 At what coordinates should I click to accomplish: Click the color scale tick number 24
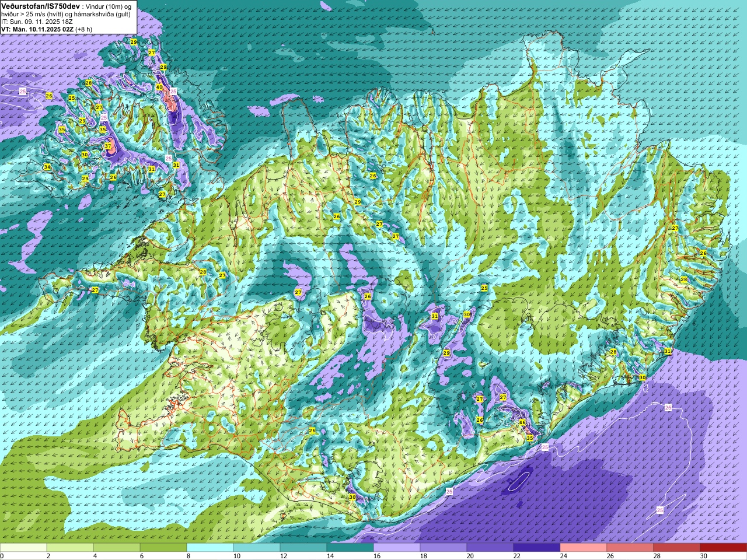(563, 556)
